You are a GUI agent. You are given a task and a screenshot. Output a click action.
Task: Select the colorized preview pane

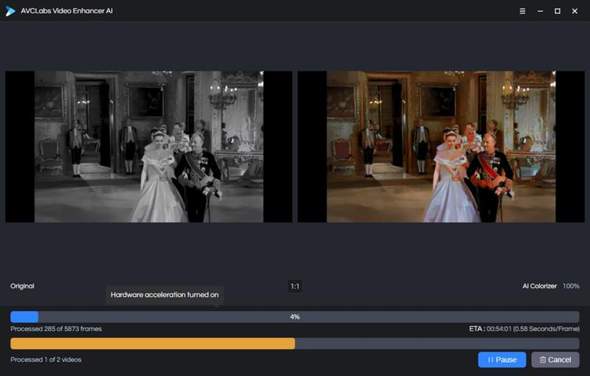coord(441,146)
